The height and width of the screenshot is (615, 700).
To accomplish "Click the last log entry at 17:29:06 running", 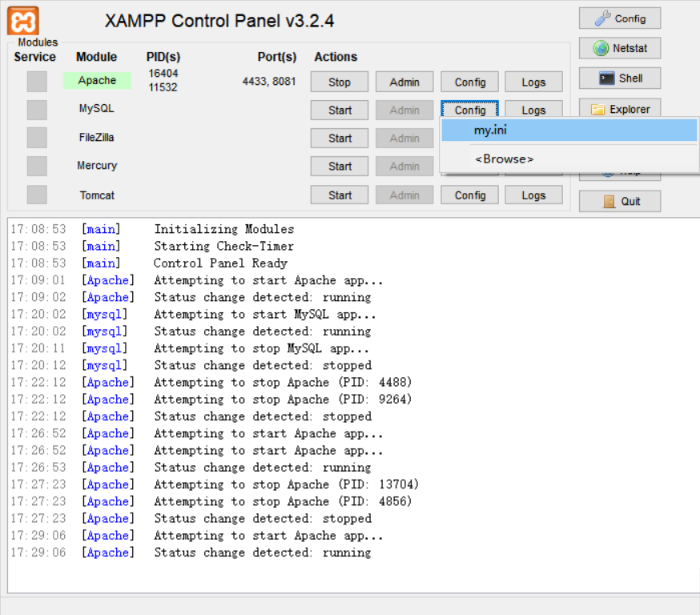I will [x=263, y=553].
